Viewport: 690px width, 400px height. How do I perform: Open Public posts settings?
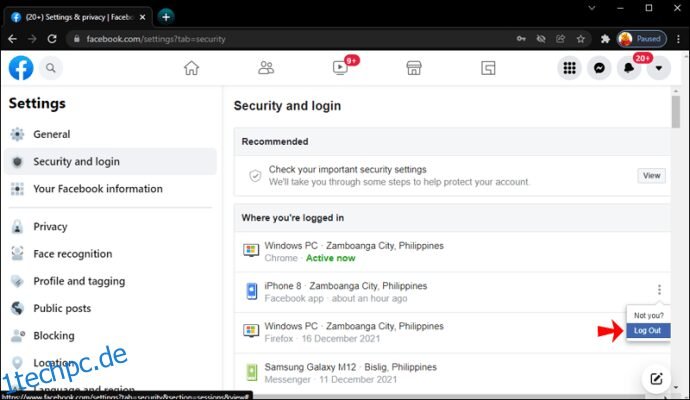tap(110, 308)
